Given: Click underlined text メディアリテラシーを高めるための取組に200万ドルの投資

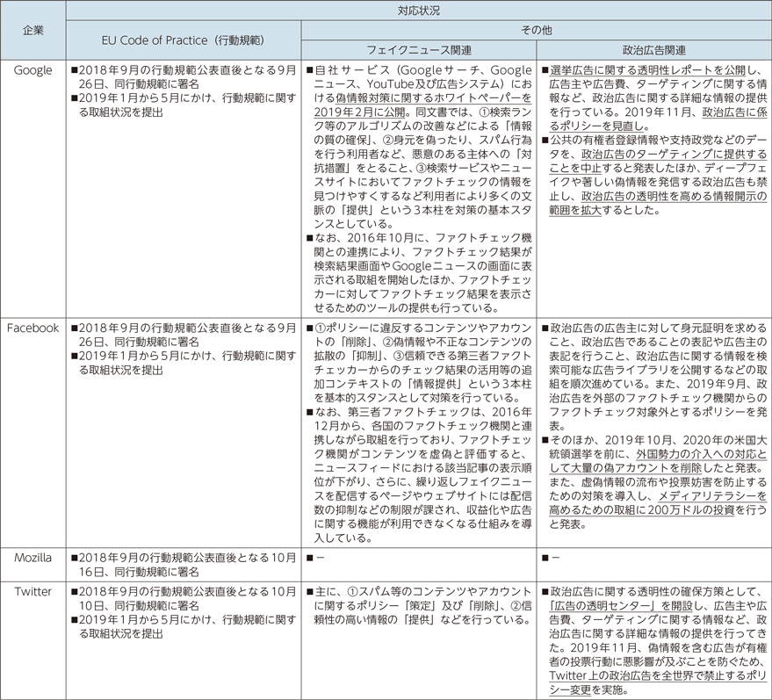Looking at the screenshot, I should (x=659, y=503).
